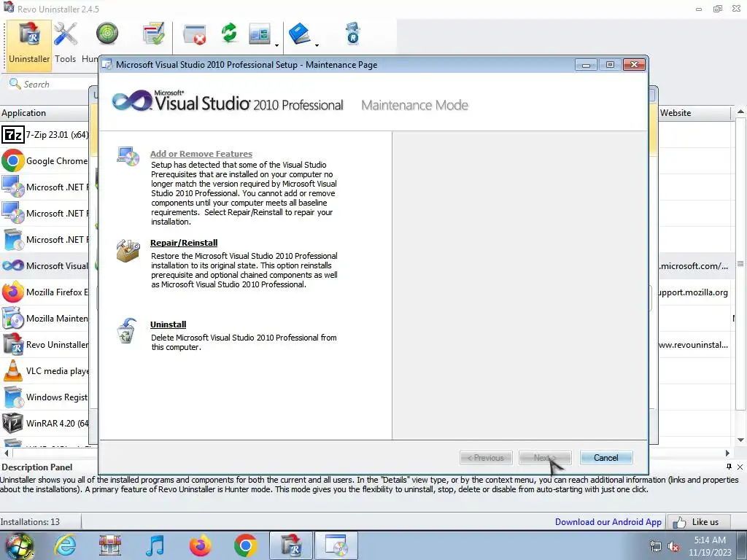Screen dimensions: 747x560
Task: Switch to Visual Studio Setup taskbar button
Action: click(x=336, y=545)
